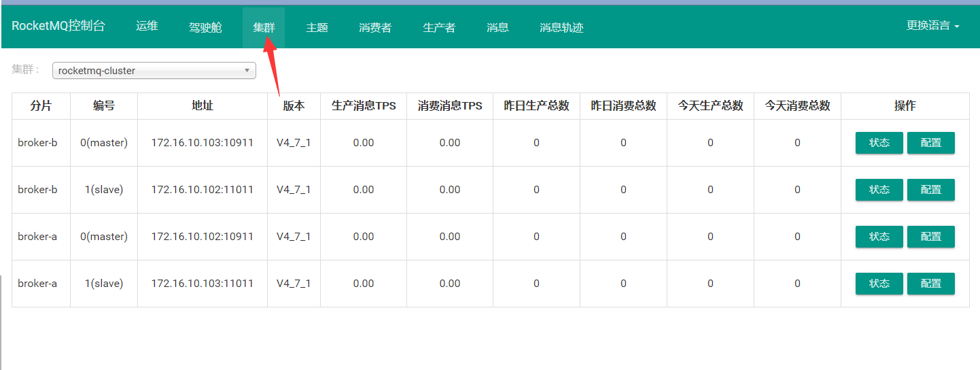The image size is (980, 370).
Task: Click 配置 for broker-a master 172.16.10.102:10911
Action: point(931,237)
